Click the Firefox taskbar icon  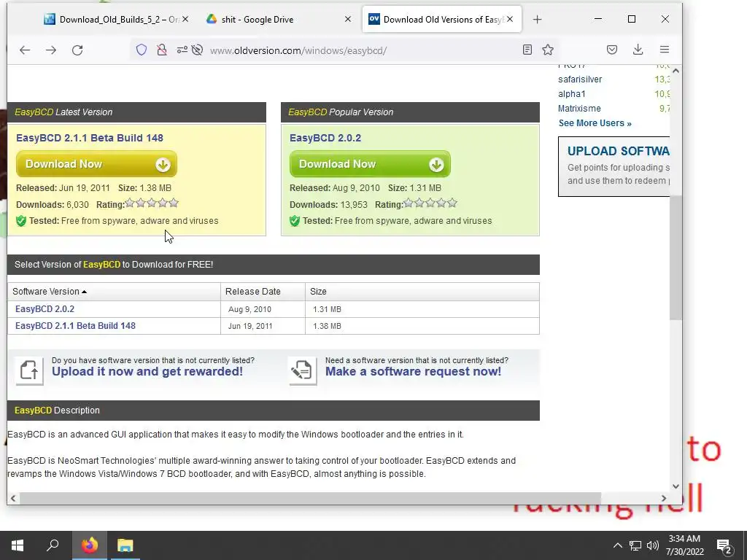pyautogui.click(x=90, y=545)
